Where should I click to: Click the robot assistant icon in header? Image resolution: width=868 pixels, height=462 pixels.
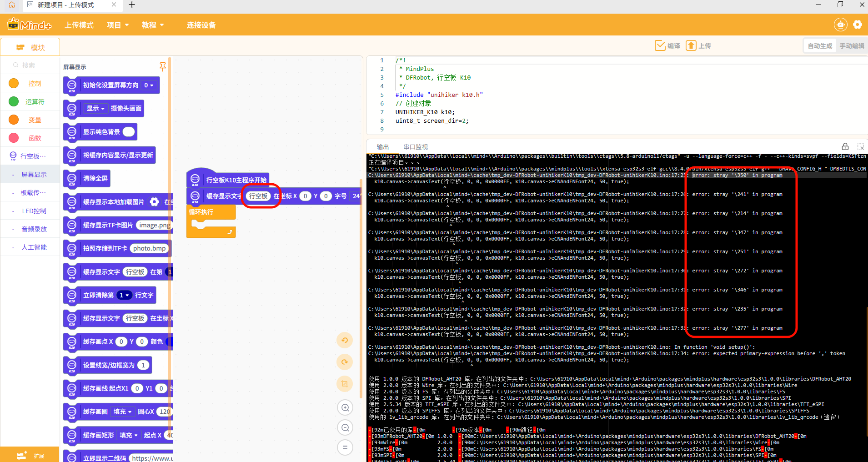click(x=840, y=25)
